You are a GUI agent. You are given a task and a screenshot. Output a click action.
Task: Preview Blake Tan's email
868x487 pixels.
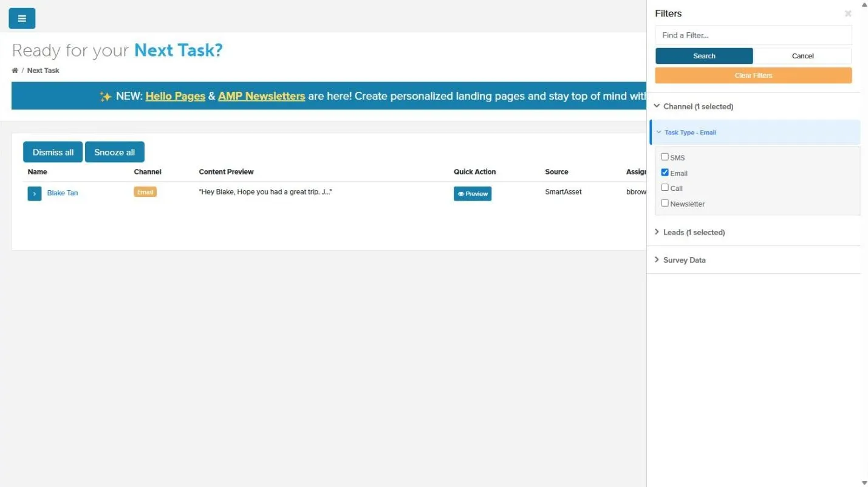coord(473,193)
